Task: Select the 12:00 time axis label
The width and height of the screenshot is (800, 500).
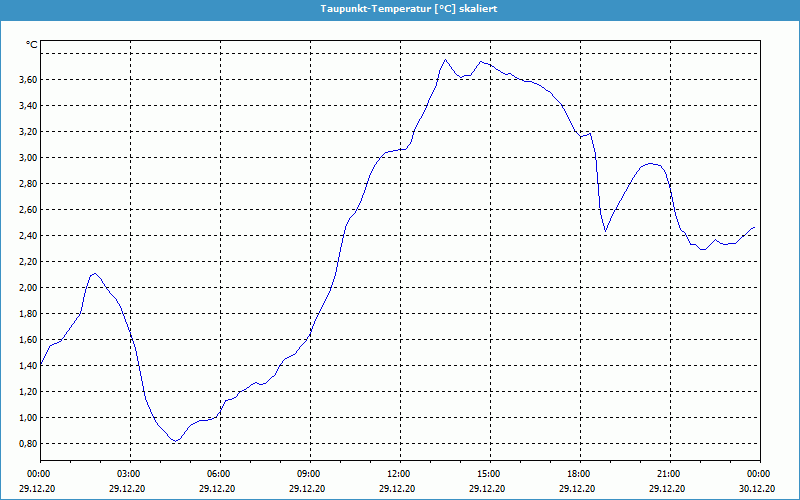Action: point(398,474)
